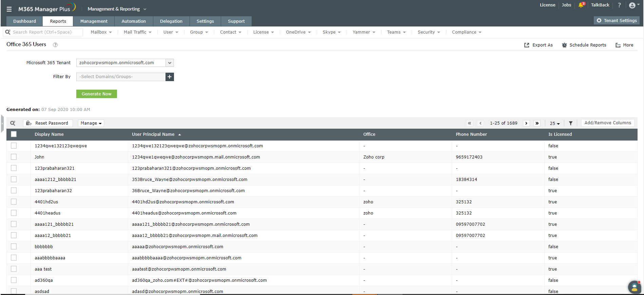Switch to the Settings tab

pyautogui.click(x=205, y=21)
